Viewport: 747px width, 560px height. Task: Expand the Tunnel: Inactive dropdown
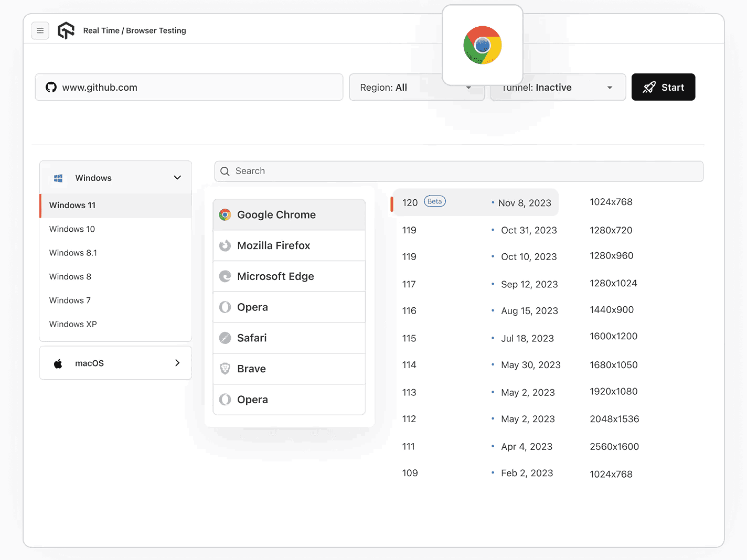557,87
